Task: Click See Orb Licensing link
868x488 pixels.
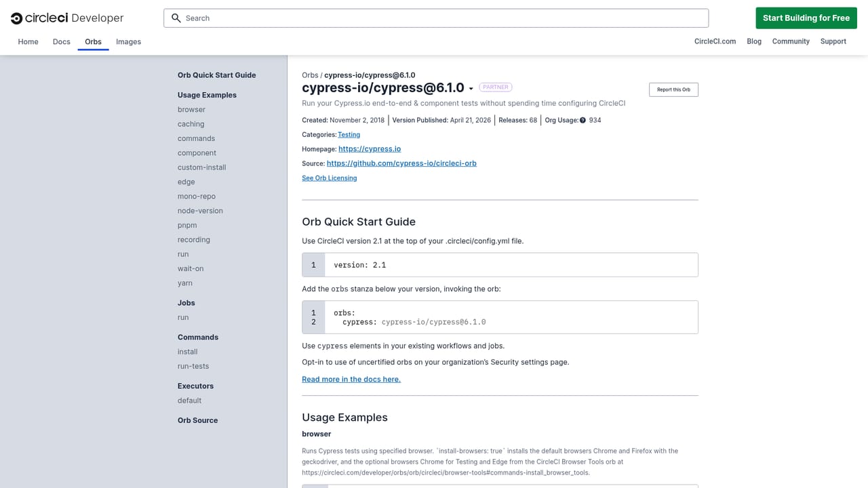Action: [x=329, y=178]
